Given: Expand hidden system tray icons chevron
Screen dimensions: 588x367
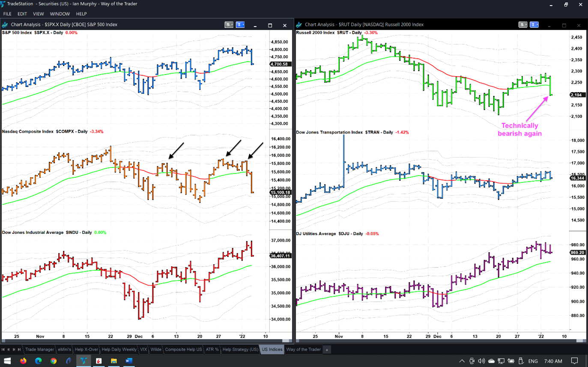Looking at the screenshot, I should (462, 361).
